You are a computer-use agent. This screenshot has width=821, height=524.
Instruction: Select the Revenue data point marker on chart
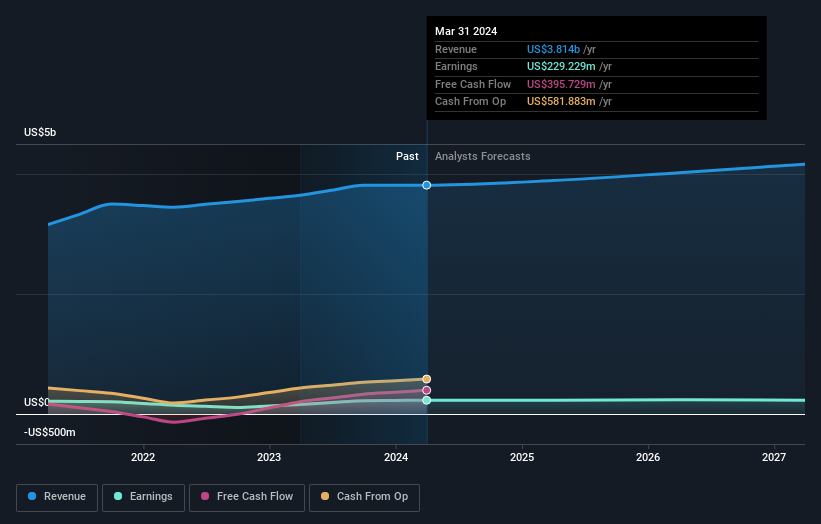point(427,185)
